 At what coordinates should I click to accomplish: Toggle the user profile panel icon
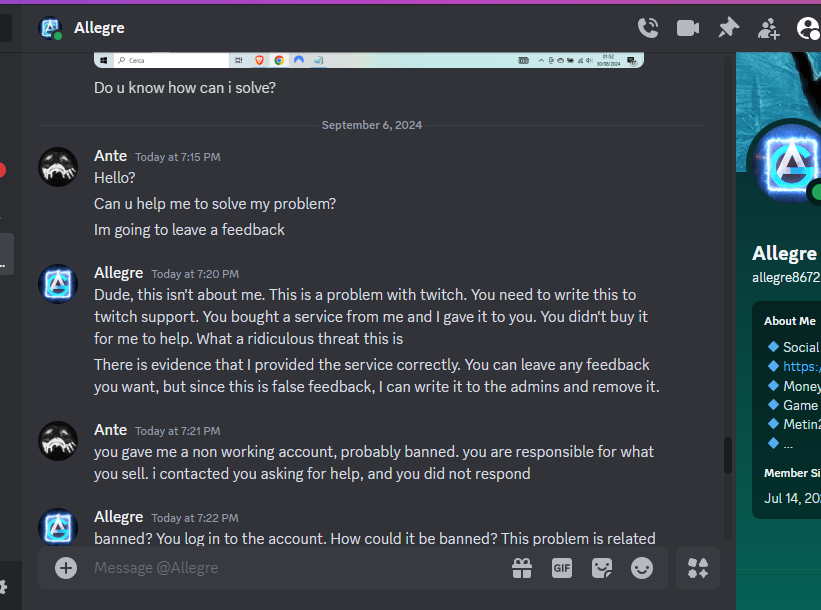(x=809, y=28)
